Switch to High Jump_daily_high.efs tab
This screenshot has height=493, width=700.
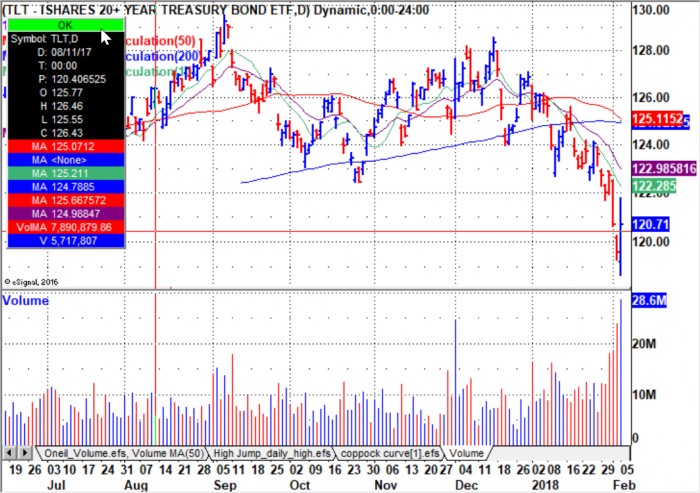(x=271, y=453)
